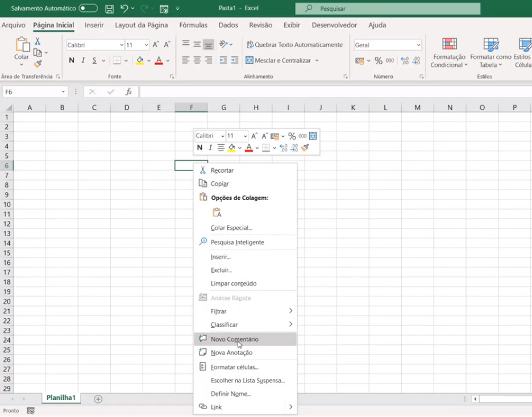Click increase indent icon in ribbon

tap(235, 60)
